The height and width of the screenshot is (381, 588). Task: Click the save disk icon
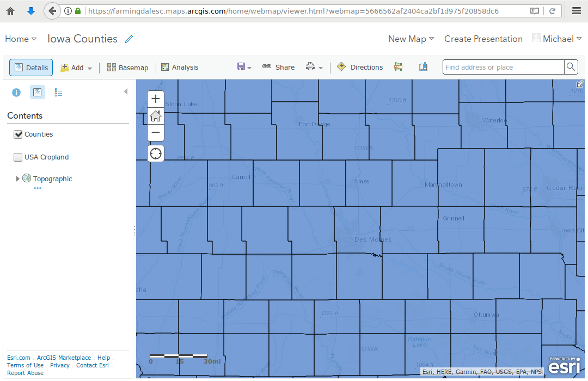point(241,67)
